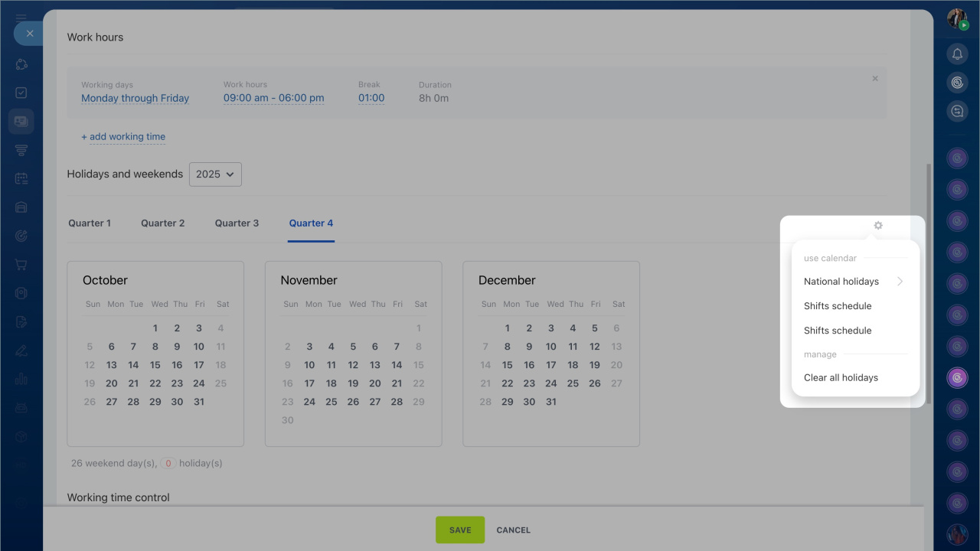Viewport: 980px width, 551px height.
Task: Remove the working time row with X
Action: (x=875, y=79)
